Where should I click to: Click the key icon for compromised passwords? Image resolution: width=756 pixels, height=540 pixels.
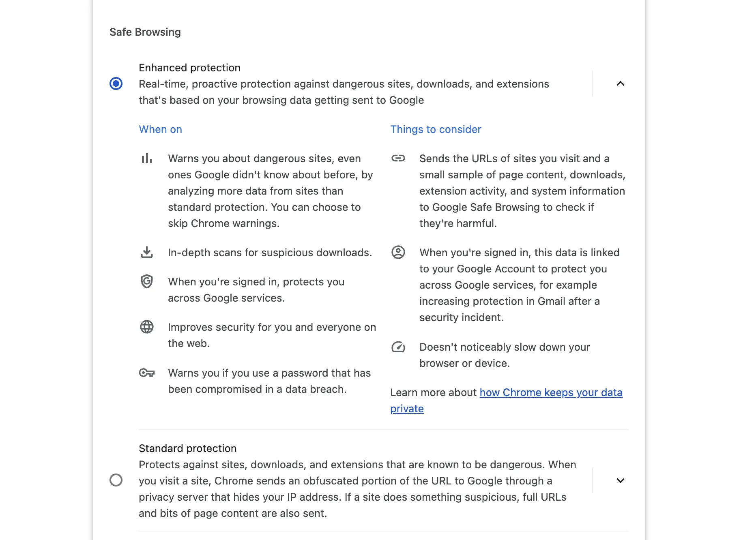point(147,373)
